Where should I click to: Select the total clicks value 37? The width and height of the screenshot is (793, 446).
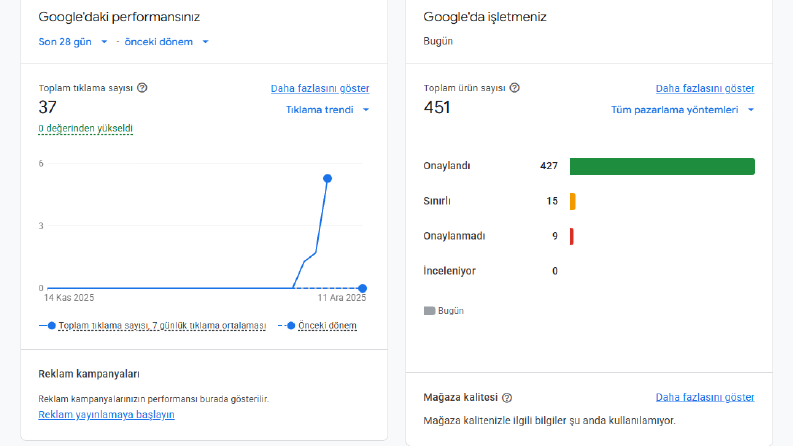48,107
